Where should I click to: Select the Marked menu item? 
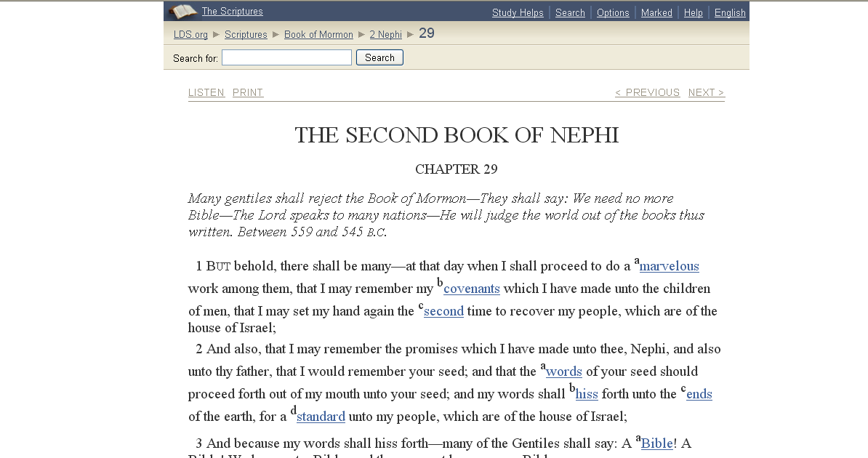tap(656, 12)
